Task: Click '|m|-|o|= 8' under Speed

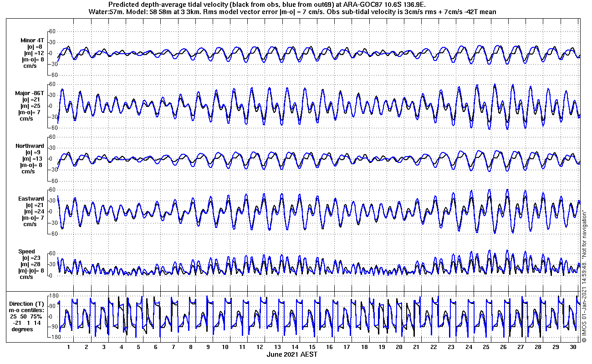Action: pos(31,271)
